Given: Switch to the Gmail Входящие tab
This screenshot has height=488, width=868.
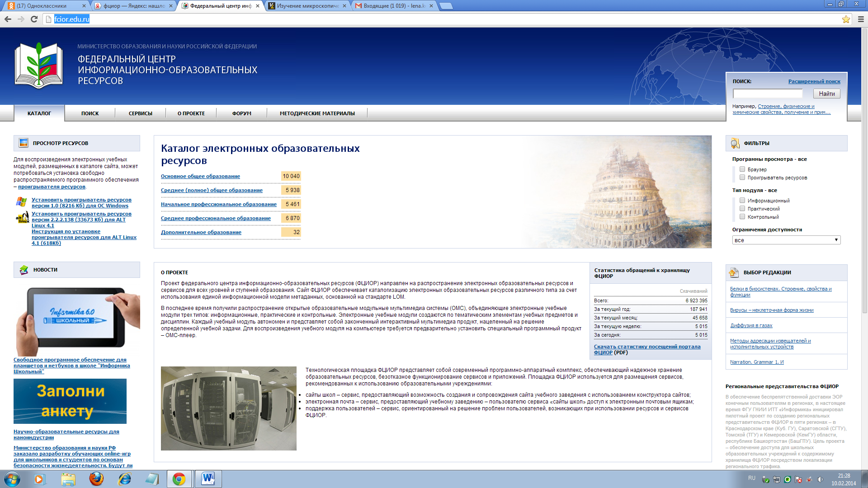Looking at the screenshot, I should (394, 6).
